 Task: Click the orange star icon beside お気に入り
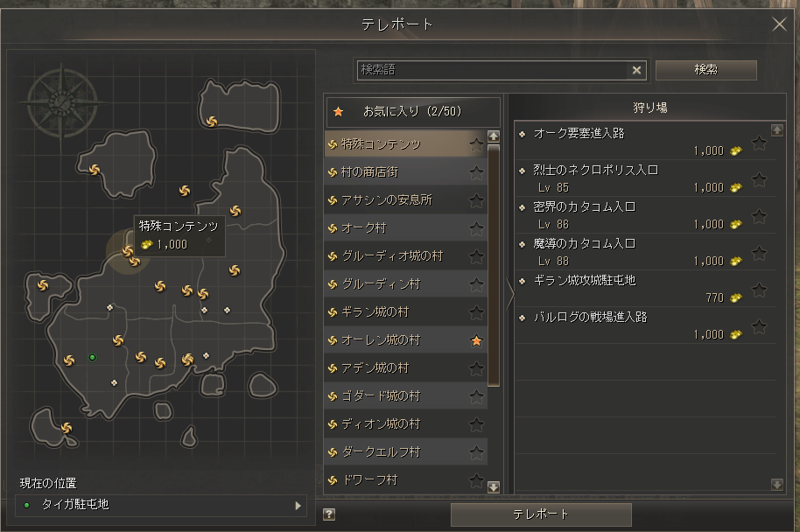338,112
